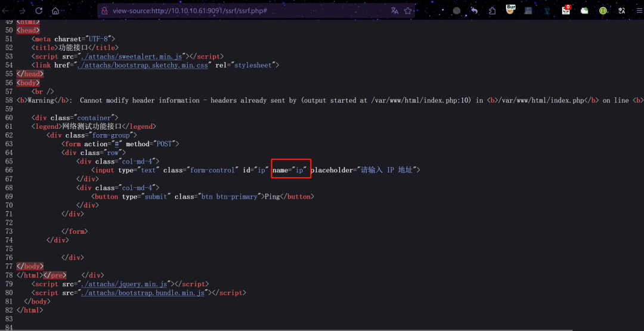Viewport: 644px width, 331px height.
Task: Open the bootstrap.sketchy.min.css link
Action: click(x=143, y=65)
